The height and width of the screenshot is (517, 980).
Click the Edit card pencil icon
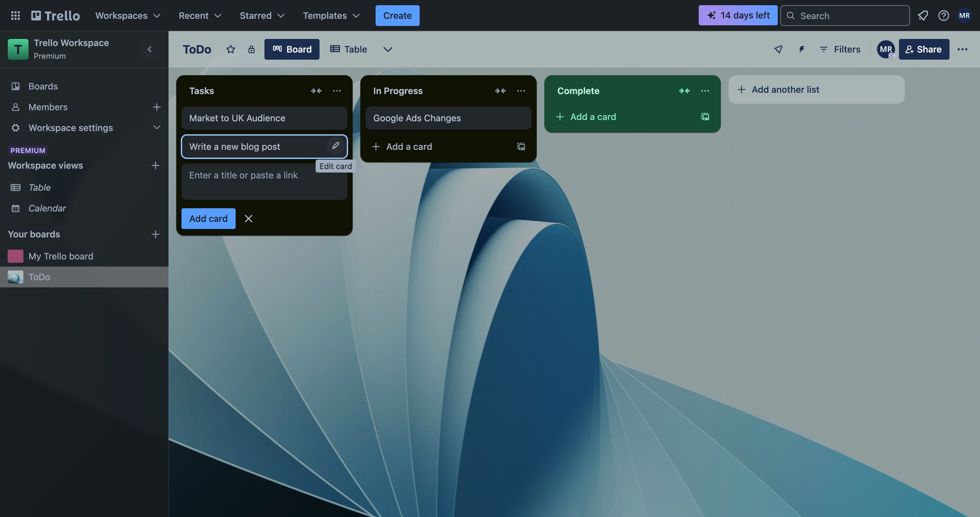(x=335, y=146)
